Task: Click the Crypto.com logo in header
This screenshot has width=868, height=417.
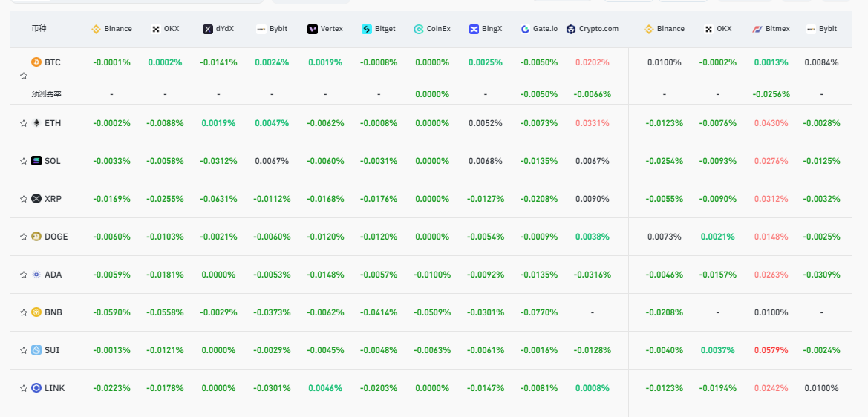Action: pyautogui.click(x=571, y=30)
